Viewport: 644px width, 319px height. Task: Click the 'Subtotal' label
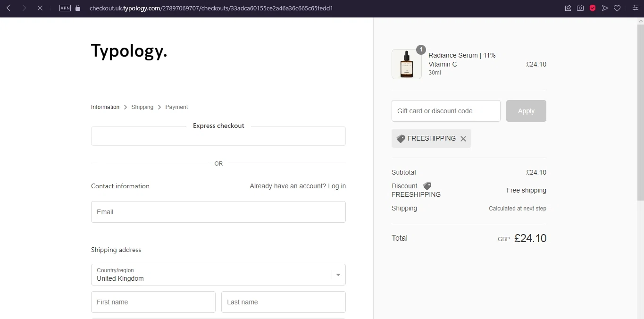click(x=404, y=172)
